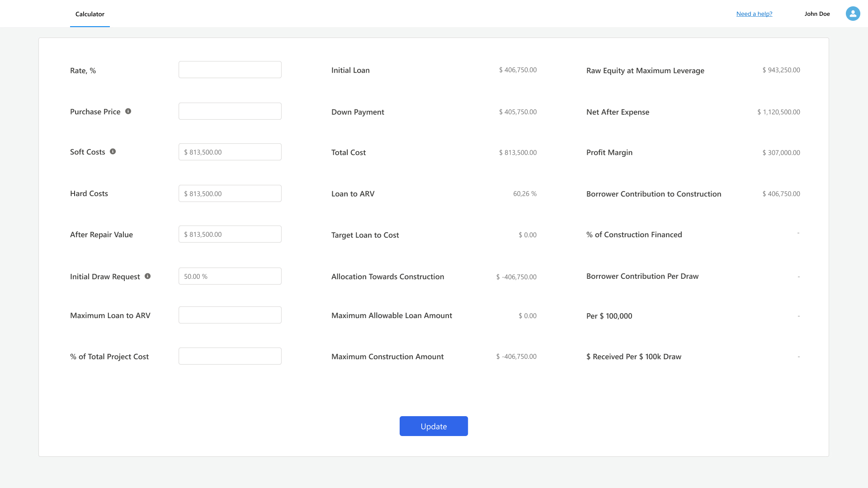
Task: Edit the Initial Draw Request percentage field
Action: click(230, 276)
